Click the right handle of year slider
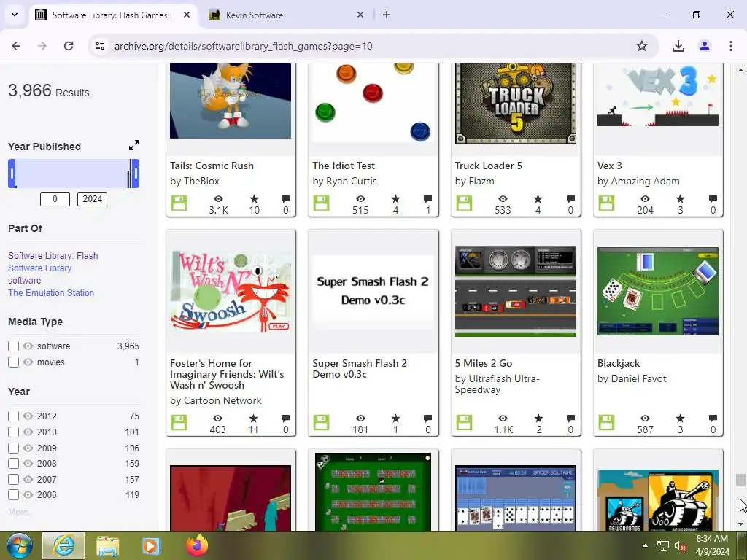The height and width of the screenshot is (560, 747). 136,174
